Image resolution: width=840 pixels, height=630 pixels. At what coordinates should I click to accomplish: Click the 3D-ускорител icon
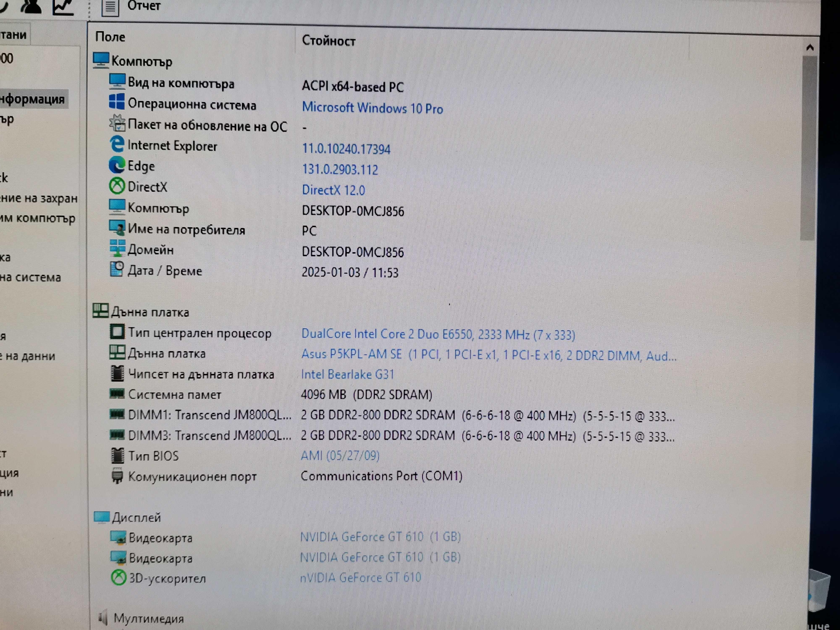point(118,577)
